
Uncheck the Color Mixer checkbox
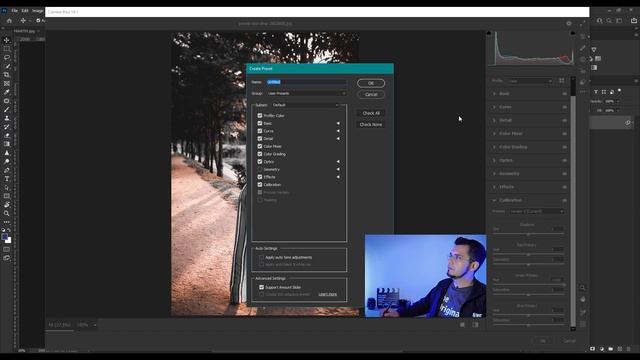(x=260, y=146)
